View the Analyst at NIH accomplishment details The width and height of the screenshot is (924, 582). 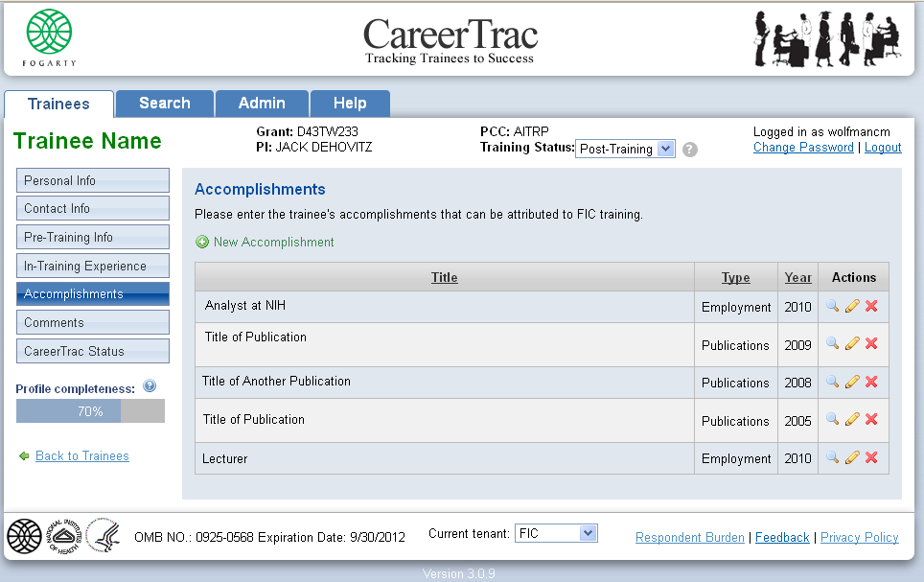click(832, 306)
